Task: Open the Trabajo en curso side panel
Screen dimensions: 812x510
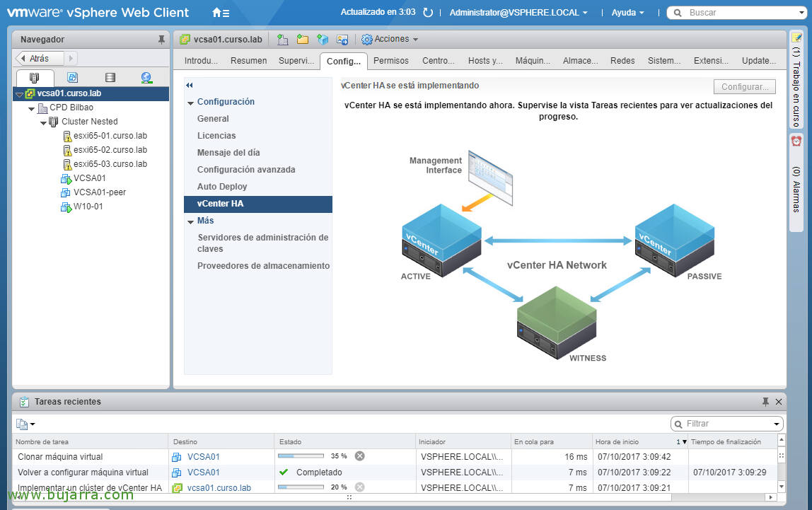Action: pos(796,80)
